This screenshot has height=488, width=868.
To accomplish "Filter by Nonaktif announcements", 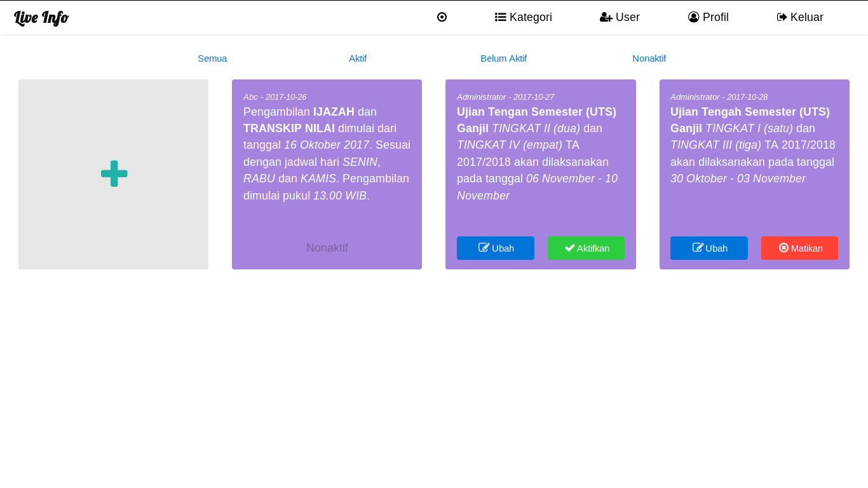I will pos(649,58).
